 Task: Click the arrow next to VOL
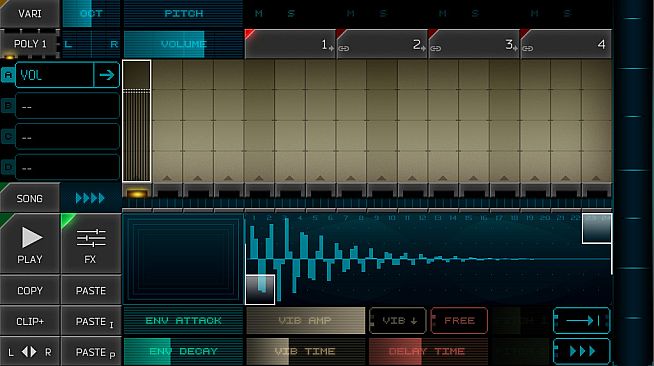[107, 75]
